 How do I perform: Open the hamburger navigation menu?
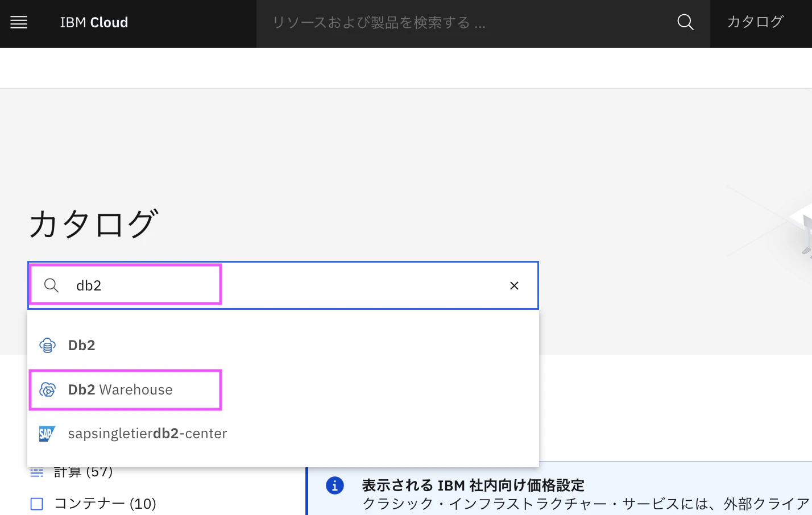point(19,23)
